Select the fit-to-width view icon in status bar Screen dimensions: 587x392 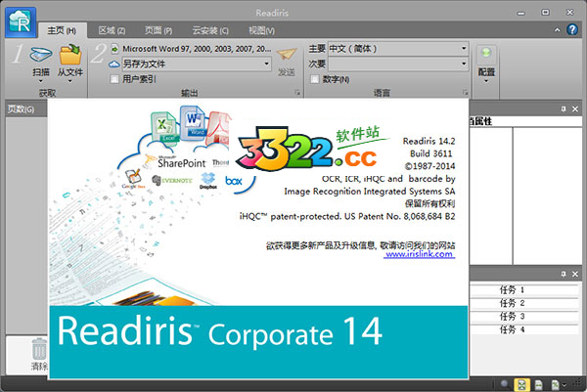[538, 384]
